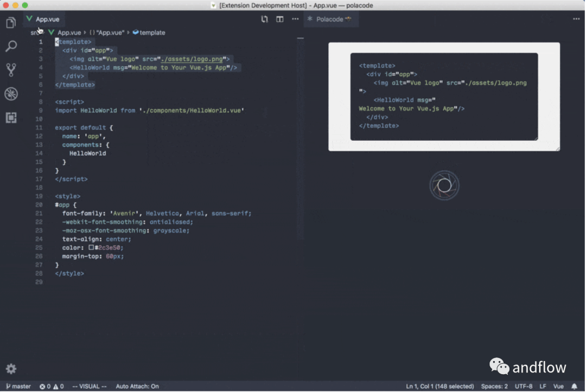Viewport: 586px width, 392px height.
Task: Click the </script> closing tag in editor
Action: point(71,179)
